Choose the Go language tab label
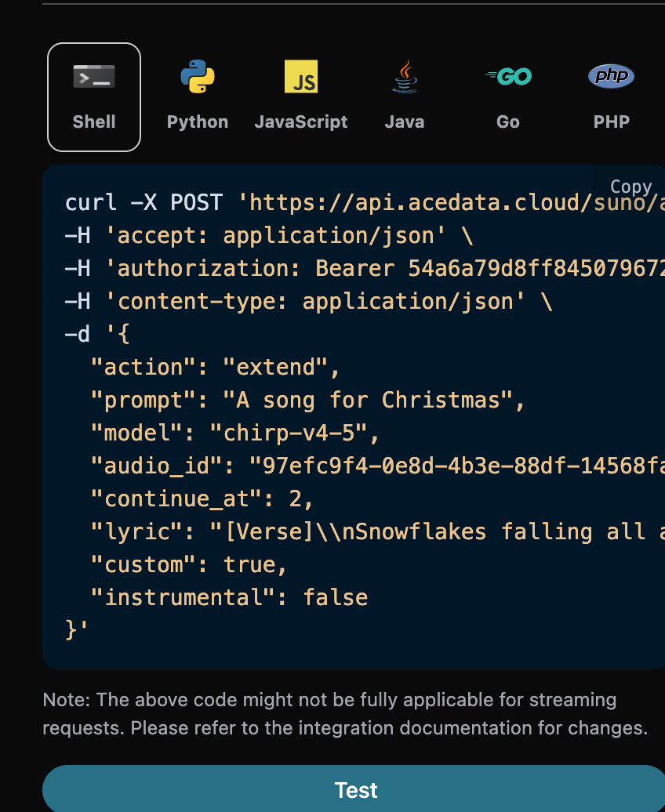The height and width of the screenshot is (812, 665). (x=508, y=122)
